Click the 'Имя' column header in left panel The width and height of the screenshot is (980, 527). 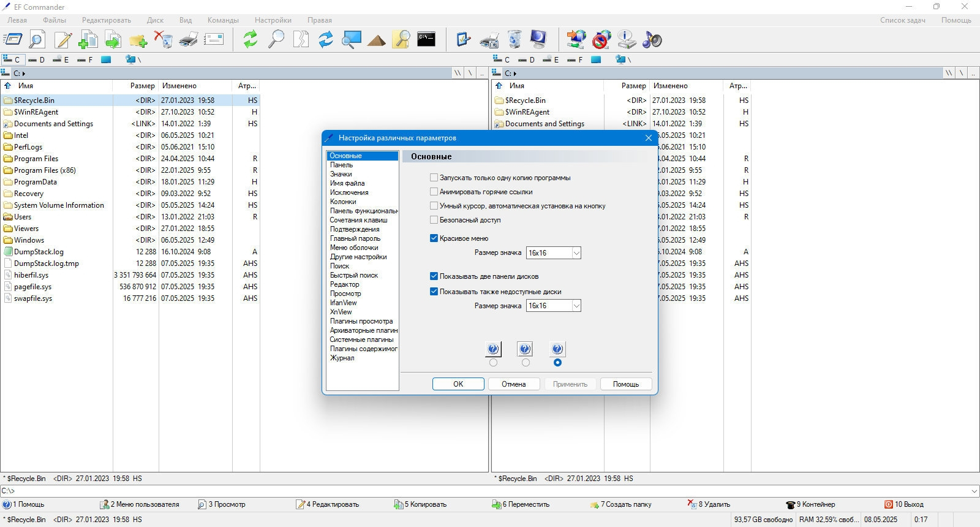[x=26, y=86]
